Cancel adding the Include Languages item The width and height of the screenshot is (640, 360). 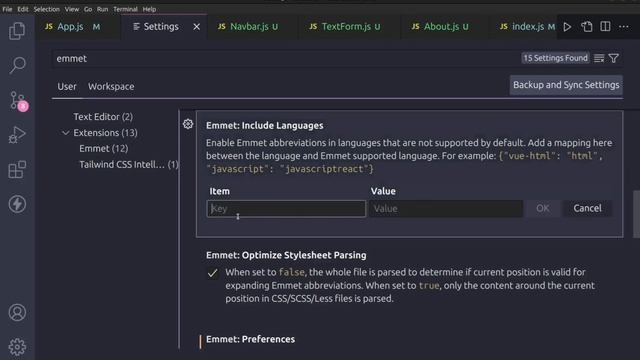click(x=587, y=209)
